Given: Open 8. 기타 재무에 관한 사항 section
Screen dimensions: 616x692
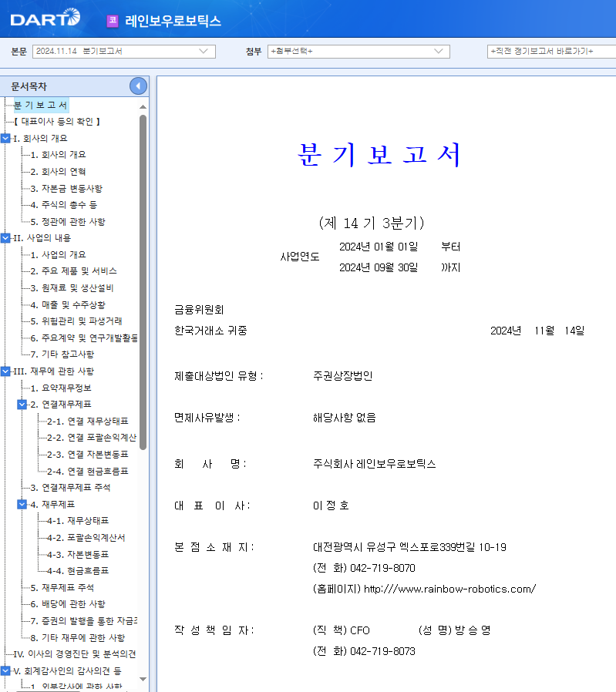Looking at the screenshot, I should (x=78, y=638).
